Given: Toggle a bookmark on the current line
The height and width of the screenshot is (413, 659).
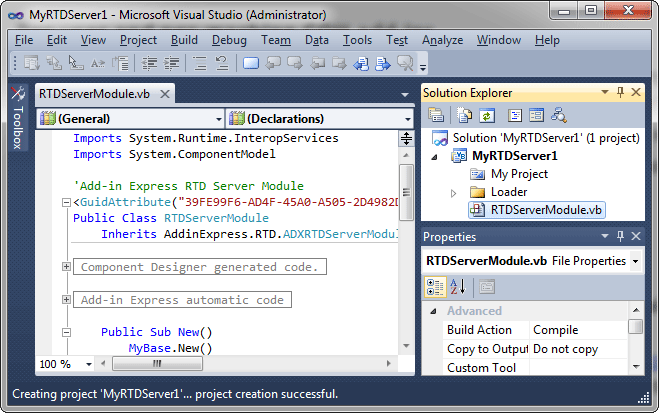Looking at the screenshot, I should coord(251,63).
